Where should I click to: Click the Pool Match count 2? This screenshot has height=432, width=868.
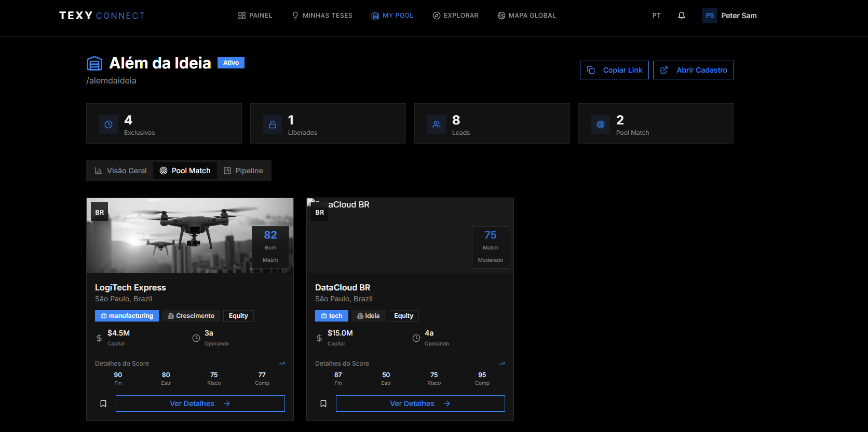tap(620, 120)
